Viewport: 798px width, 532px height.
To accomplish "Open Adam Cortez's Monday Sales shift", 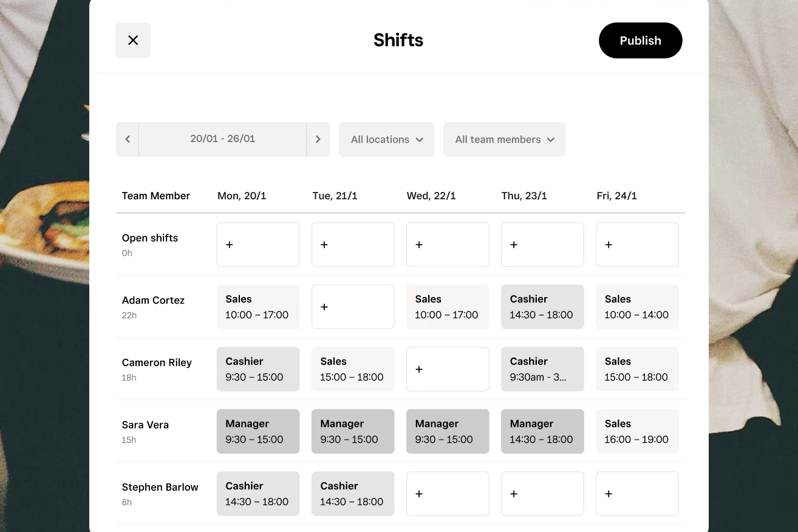I will pos(257,307).
